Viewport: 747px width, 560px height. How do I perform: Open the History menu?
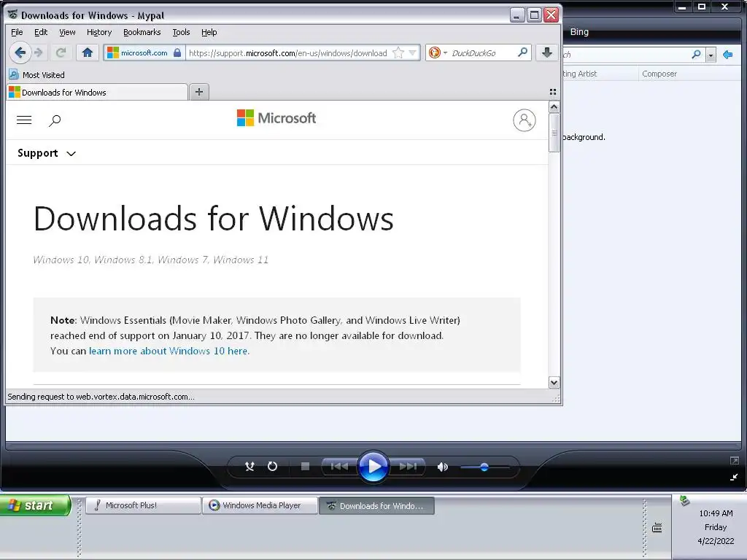pos(99,32)
